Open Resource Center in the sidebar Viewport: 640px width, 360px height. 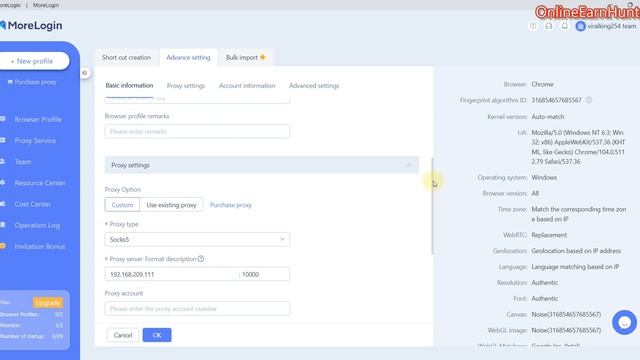pos(40,183)
